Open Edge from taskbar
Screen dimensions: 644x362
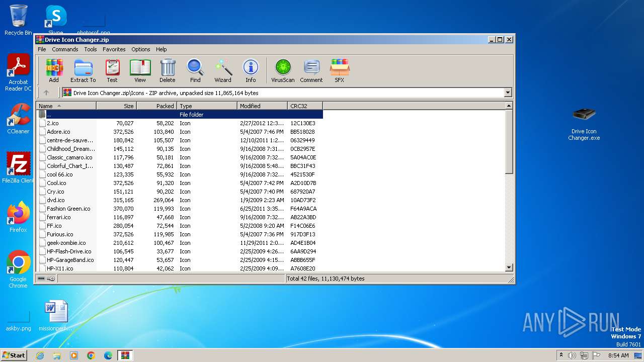tap(108, 355)
